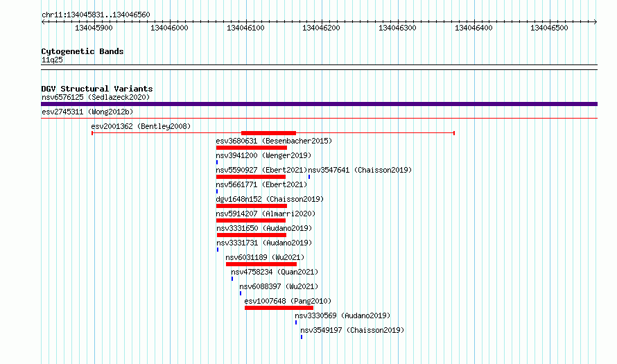This screenshot has width=617, height=364.
Task: Click the 11q25 cytogenetic band label
Action: pyautogui.click(x=52, y=60)
